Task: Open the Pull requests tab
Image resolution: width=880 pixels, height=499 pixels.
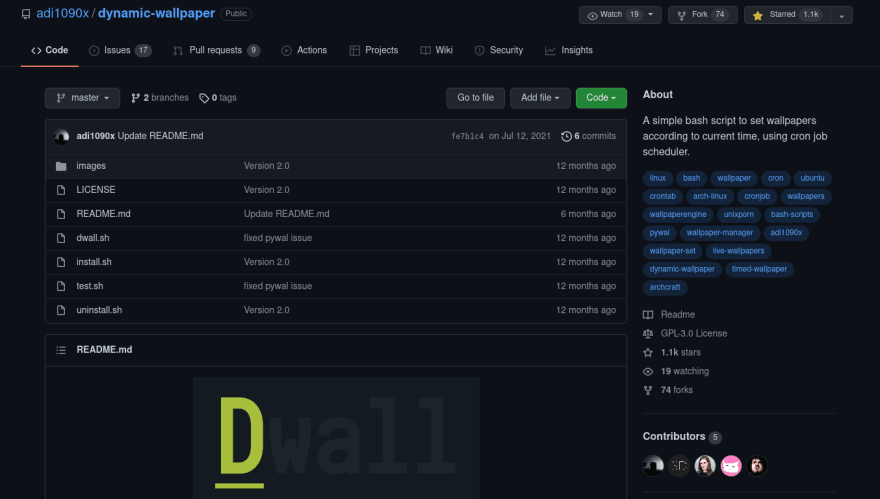Action: click(216, 51)
